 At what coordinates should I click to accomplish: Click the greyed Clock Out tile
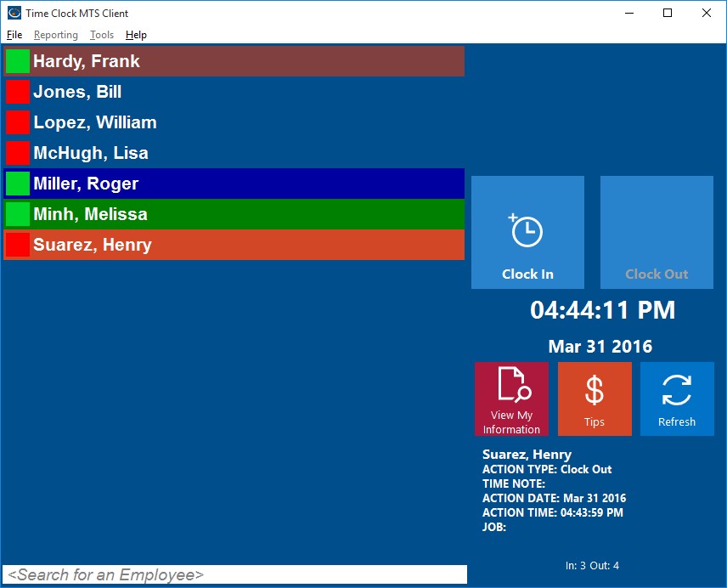(x=657, y=232)
